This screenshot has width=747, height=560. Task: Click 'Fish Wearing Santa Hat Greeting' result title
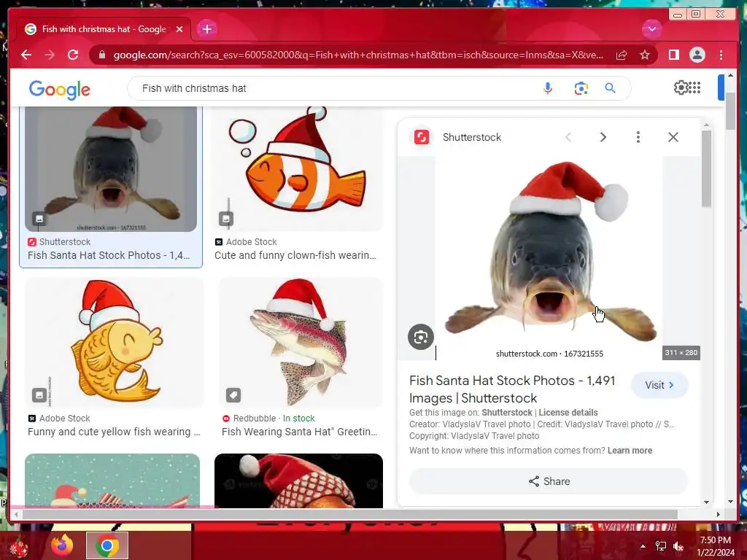pyautogui.click(x=299, y=432)
